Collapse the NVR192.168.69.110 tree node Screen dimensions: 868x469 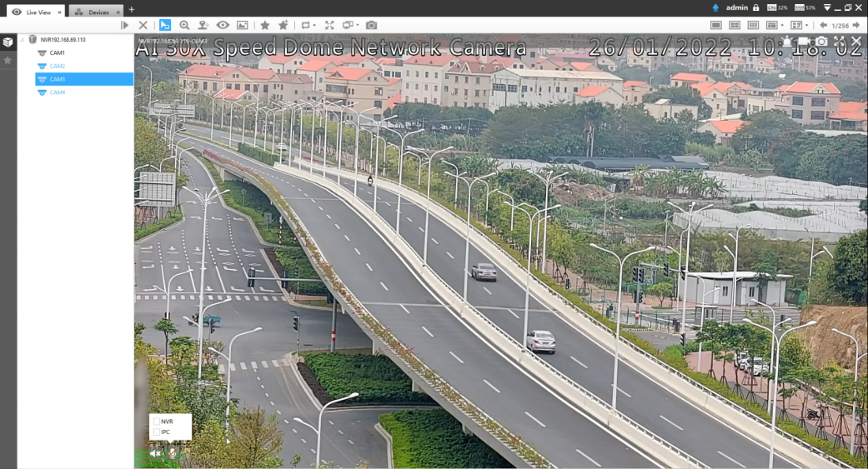click(23, 40)
